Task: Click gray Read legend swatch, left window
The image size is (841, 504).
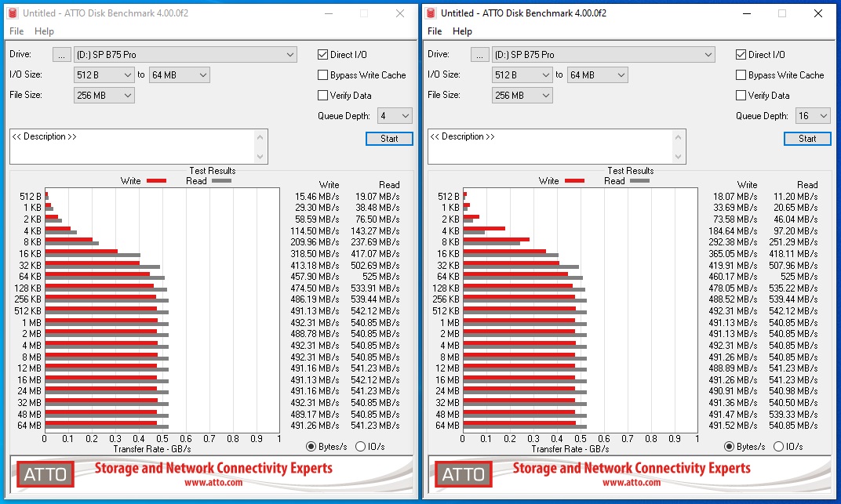Action: pos(221,181)
